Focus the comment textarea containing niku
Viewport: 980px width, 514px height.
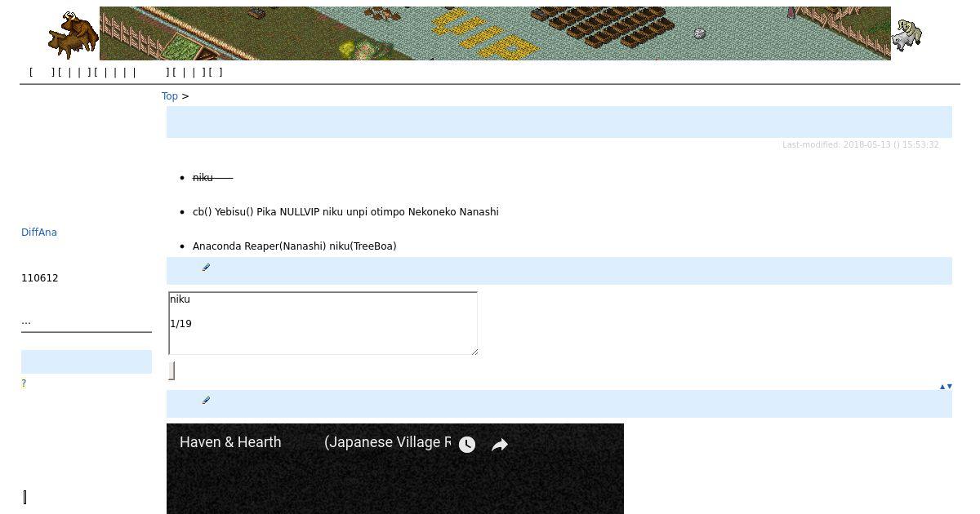pyautogui.click(x=323, y=323)
